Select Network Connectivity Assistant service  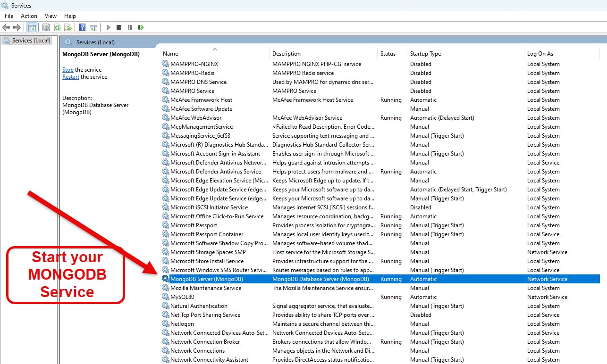pyautogui.click(x=209, y=360)
